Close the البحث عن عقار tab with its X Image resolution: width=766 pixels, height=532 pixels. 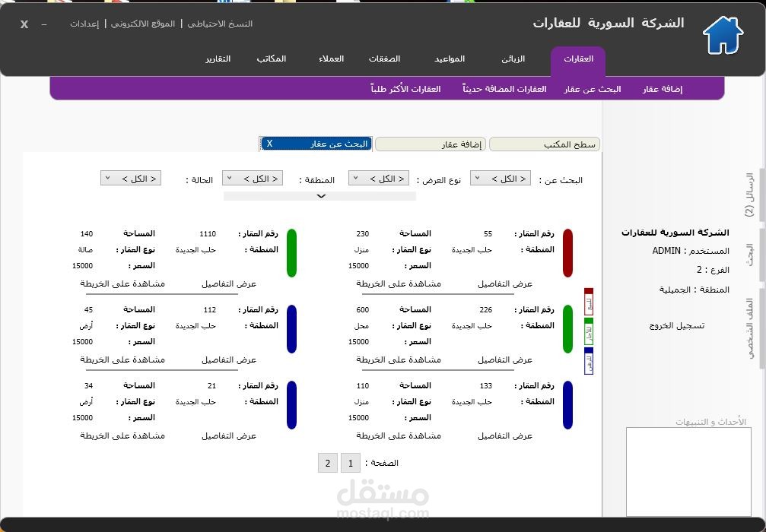click(270, 143)
